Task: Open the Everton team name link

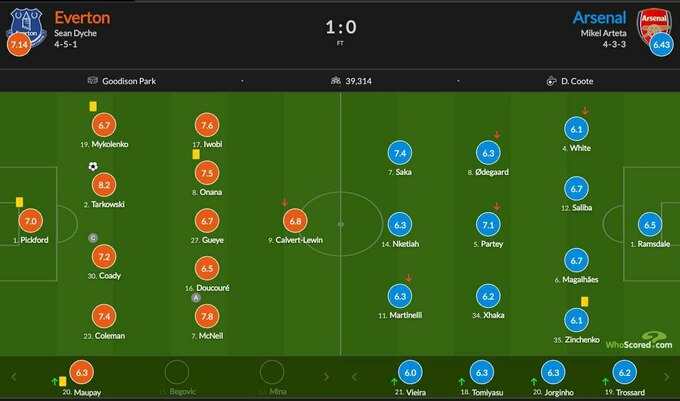Action: pyautogui.click(x=82, y=17)
